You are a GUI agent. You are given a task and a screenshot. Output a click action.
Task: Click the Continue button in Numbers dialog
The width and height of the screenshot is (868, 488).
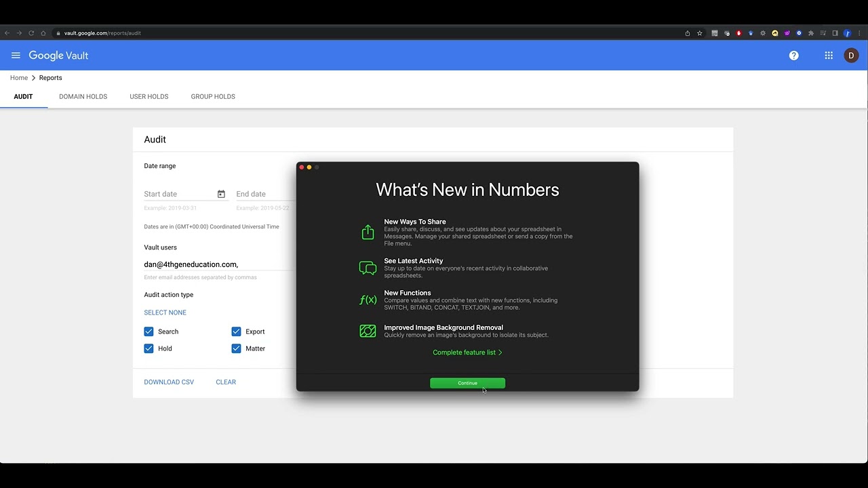coord(467,383)
